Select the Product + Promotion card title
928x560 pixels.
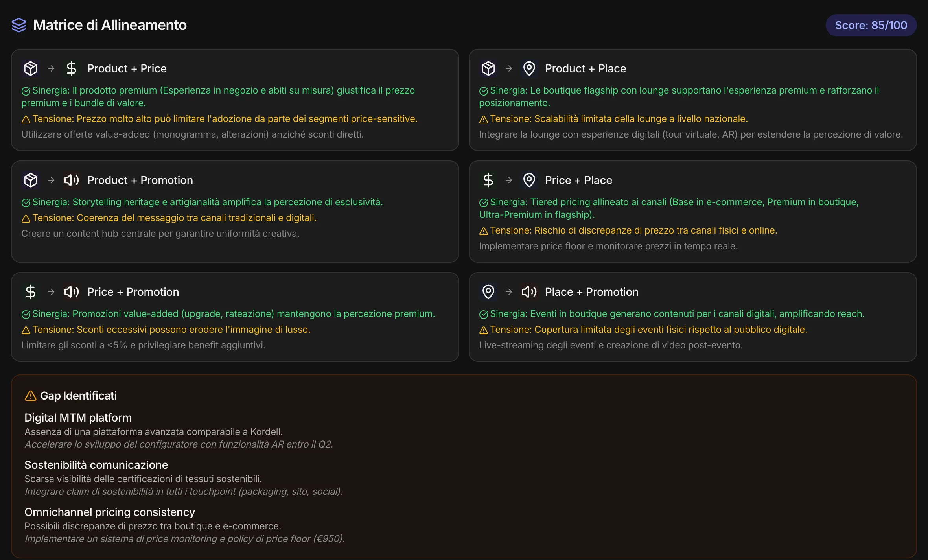click(x=140, y=180)
